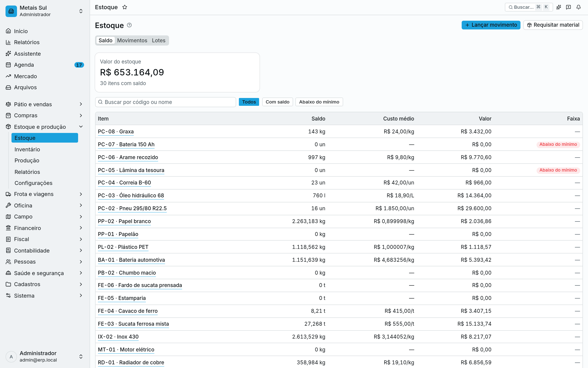Image resolution: width=588 pixels, height=368 pixels.
Task: Open Inventário in the sidebar submenu
Action: tap(45, 149)
